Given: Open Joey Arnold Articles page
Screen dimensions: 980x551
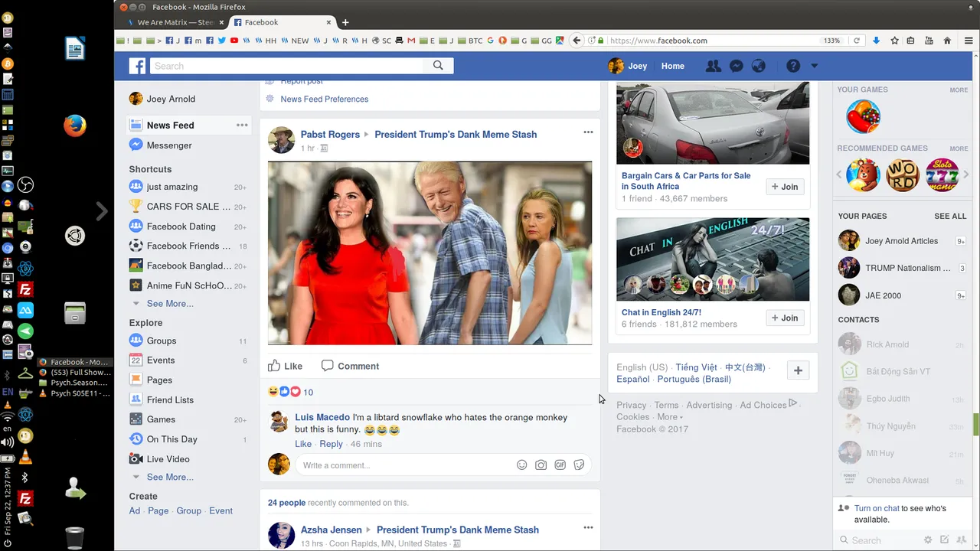Looking at the screenshot, I should tap(902, 241).
